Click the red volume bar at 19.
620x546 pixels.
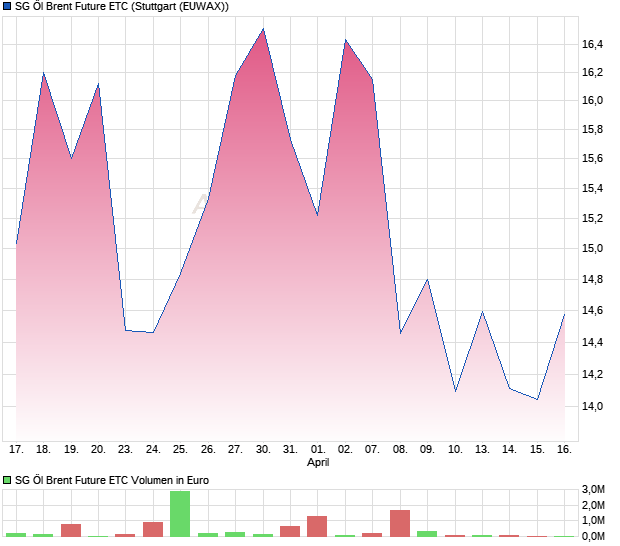[71, 530]
